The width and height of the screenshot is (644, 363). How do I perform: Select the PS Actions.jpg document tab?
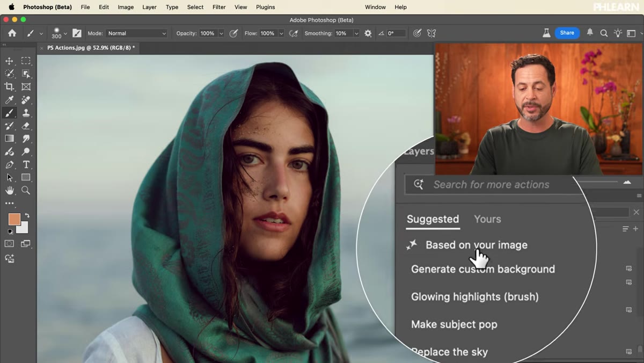pyautogui.click(x=87, y=48)
